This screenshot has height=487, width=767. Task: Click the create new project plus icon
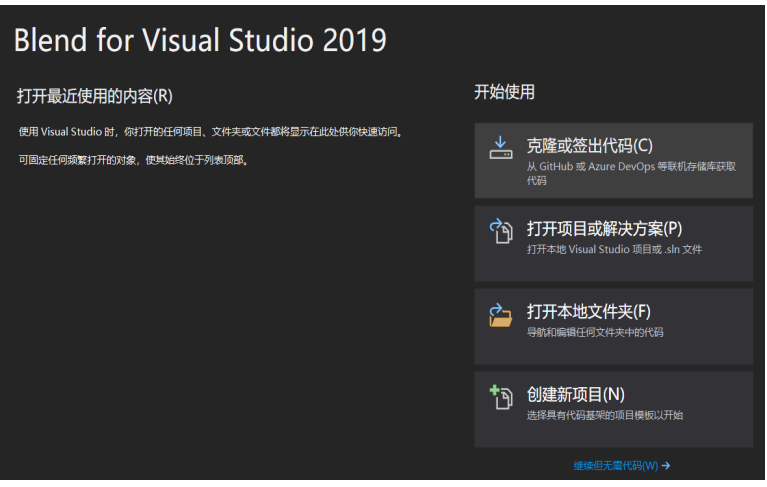(501, 397)
